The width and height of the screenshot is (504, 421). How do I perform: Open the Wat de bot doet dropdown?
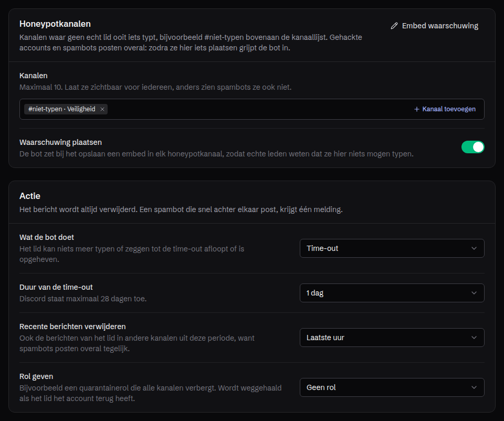[392, 248]
